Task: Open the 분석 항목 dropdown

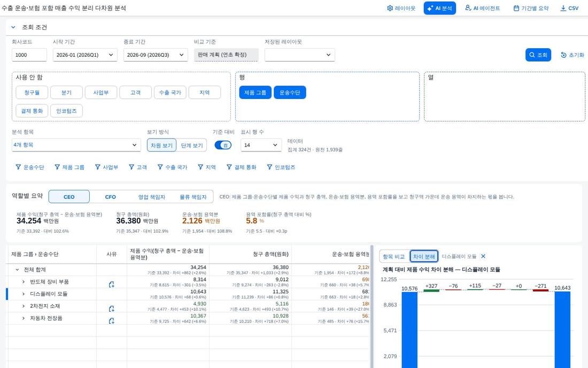Action: pyautogui.click(x=76, y=145)
